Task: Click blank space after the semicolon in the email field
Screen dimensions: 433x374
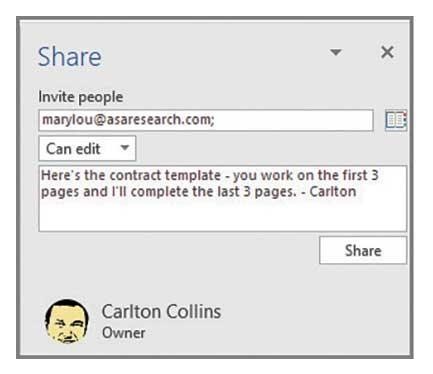Action: (x=293, y=120)
